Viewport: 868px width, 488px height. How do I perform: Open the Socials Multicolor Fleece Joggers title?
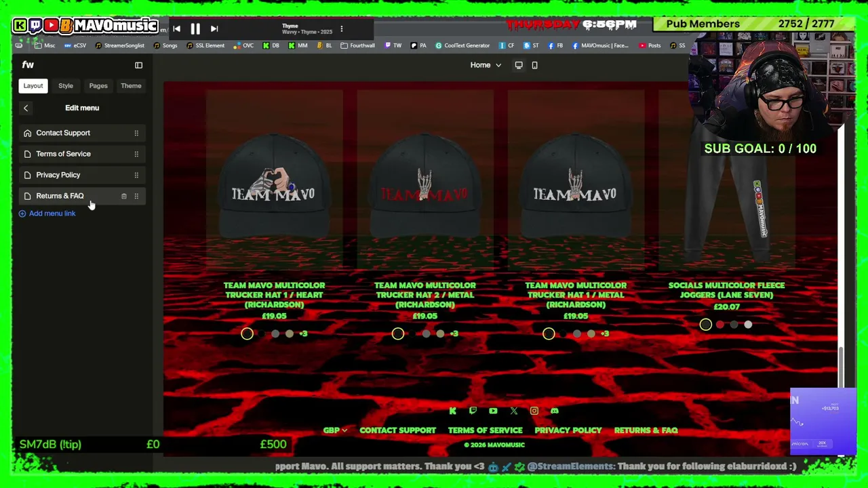[x=726, y=290]
